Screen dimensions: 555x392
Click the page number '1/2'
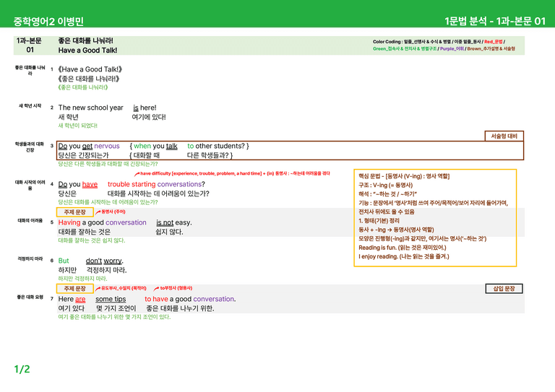tap(22, 370)
